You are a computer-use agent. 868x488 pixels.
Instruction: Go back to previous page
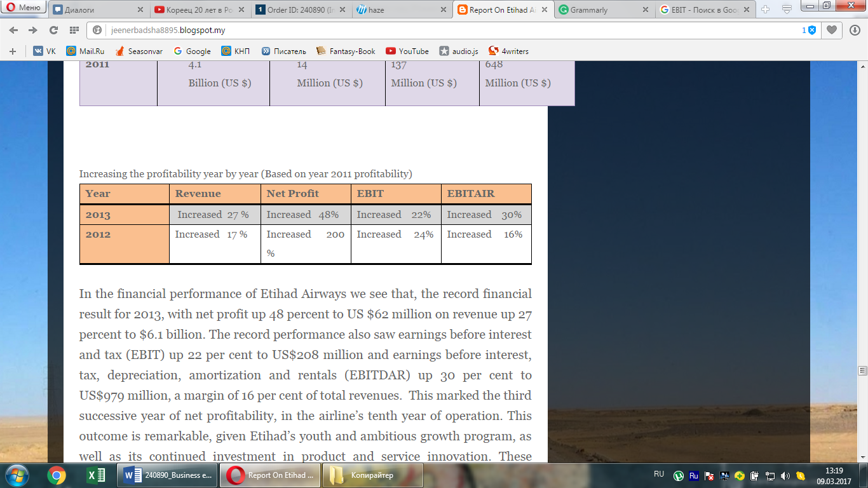click(14, 30)
